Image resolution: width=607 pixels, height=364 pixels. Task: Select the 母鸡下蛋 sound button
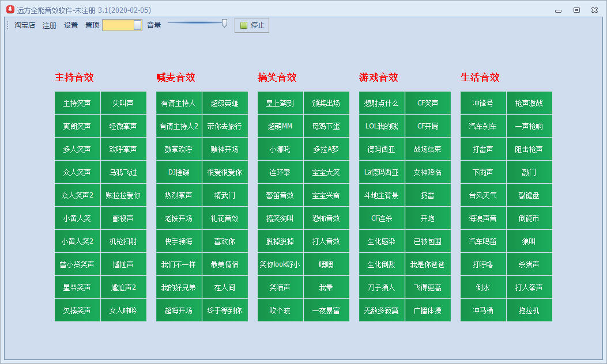[x=326, y=126]
